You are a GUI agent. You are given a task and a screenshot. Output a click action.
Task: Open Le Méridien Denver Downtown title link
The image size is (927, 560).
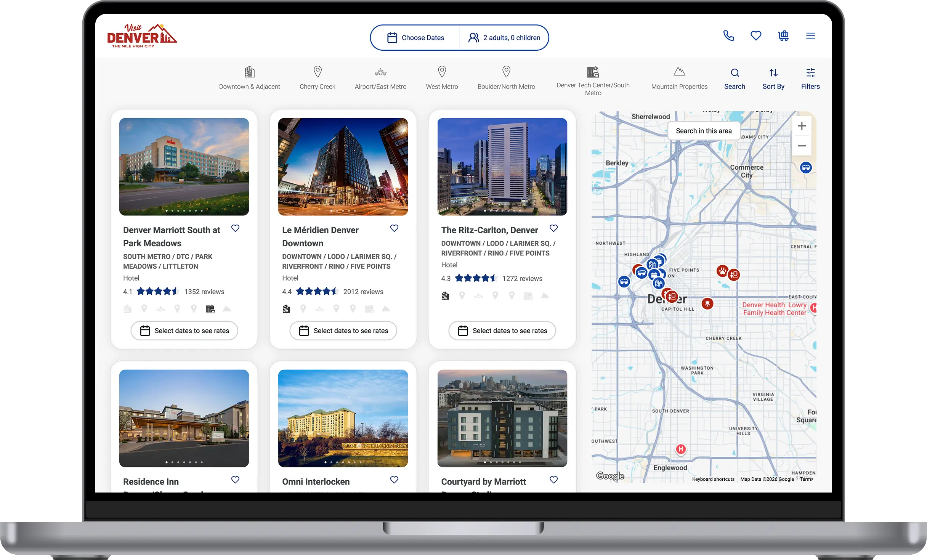click(320, 237)
